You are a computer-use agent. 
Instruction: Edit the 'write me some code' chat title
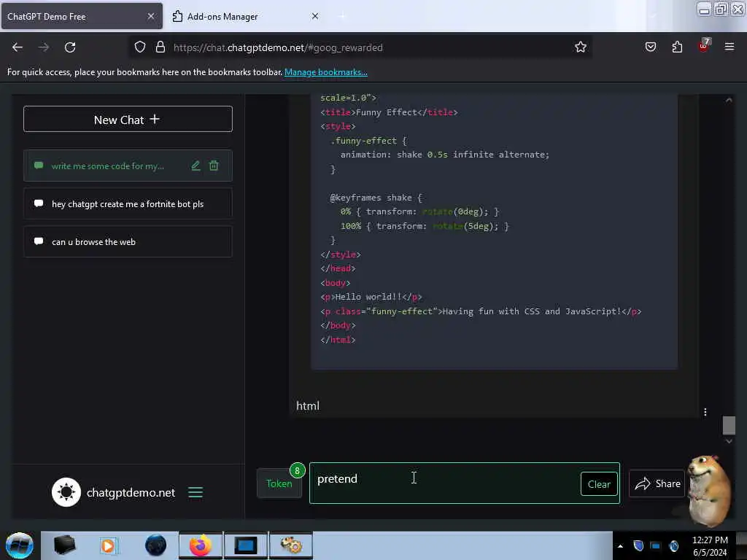click(x=196, y=166)
